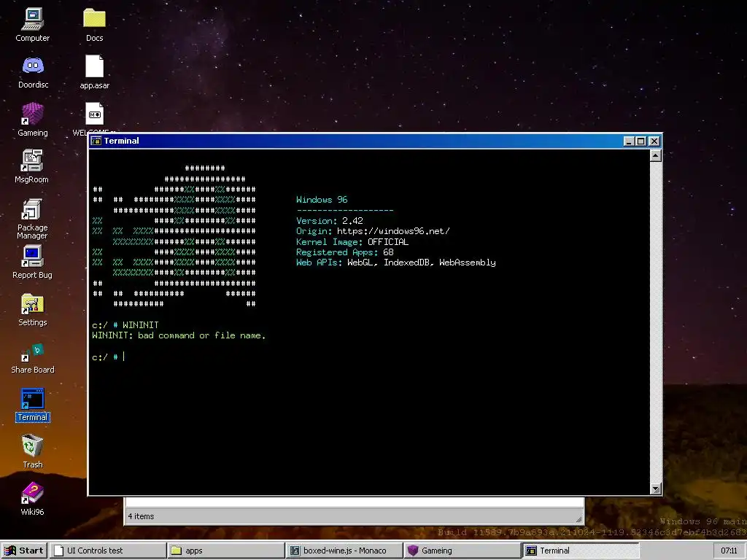The image size is (747, 560).
Task: Launch the Share Board shortcut
Action: click(x=32, y=358)
